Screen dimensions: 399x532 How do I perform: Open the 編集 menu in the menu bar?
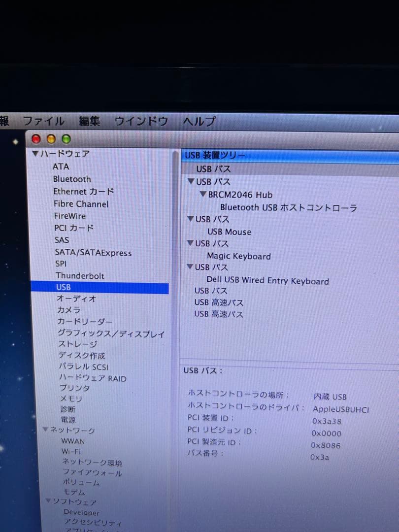point(89,121)
